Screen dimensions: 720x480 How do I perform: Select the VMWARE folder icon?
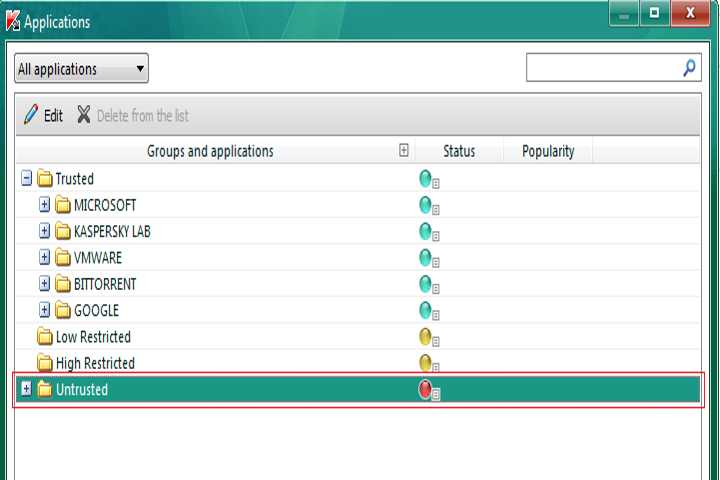click(62, 257)
